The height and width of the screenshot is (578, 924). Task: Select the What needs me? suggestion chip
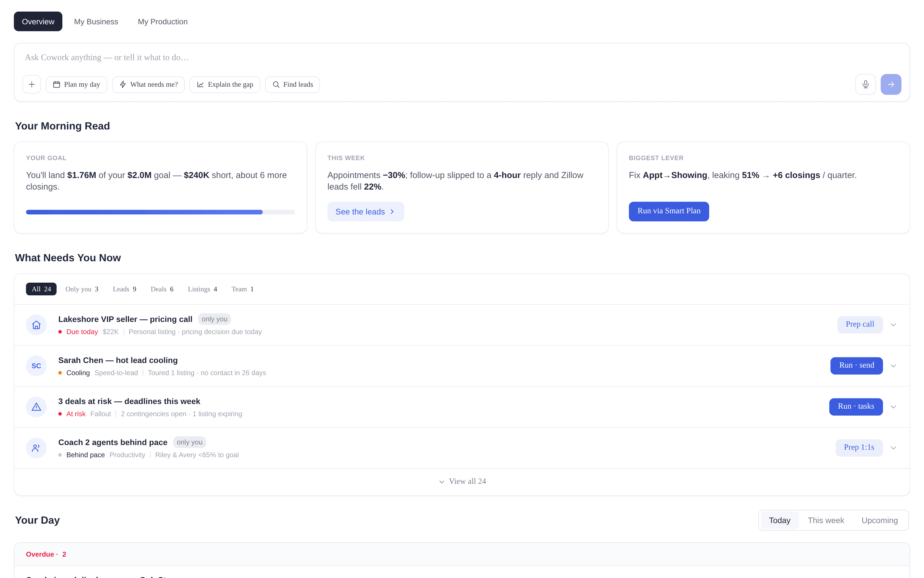click(x=148, y=84)
